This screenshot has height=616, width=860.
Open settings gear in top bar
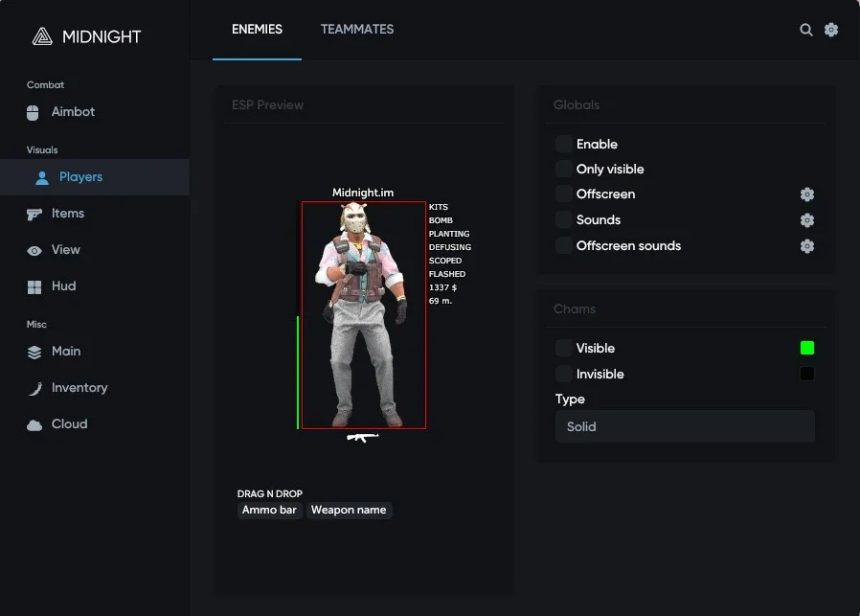(x=831, y=30)
